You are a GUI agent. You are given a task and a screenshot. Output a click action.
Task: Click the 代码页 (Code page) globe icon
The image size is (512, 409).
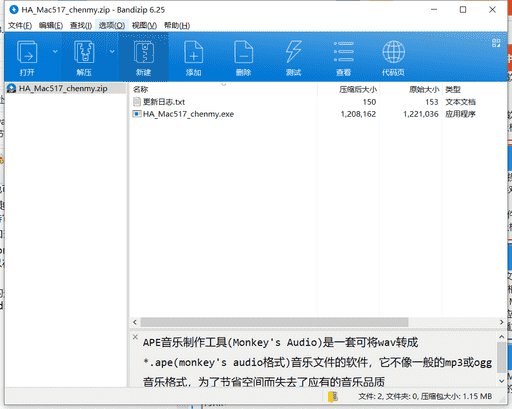[x=393, y=52]
